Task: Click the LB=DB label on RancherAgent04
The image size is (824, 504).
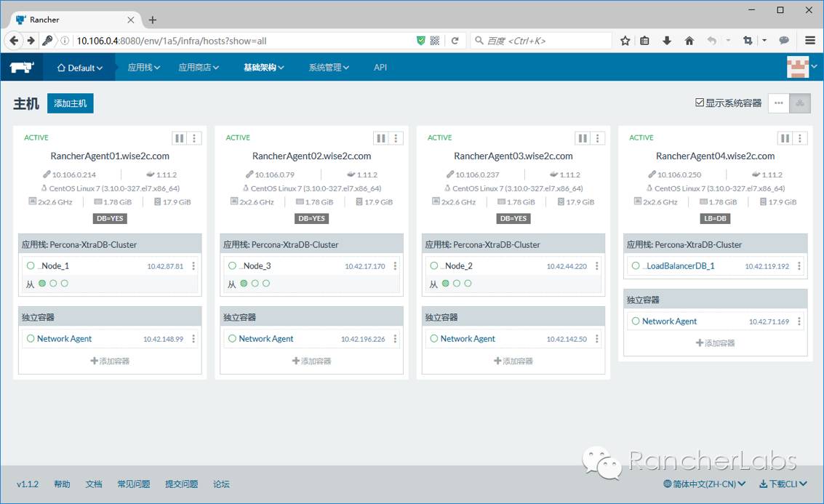Action: click(x=715, y=219)
